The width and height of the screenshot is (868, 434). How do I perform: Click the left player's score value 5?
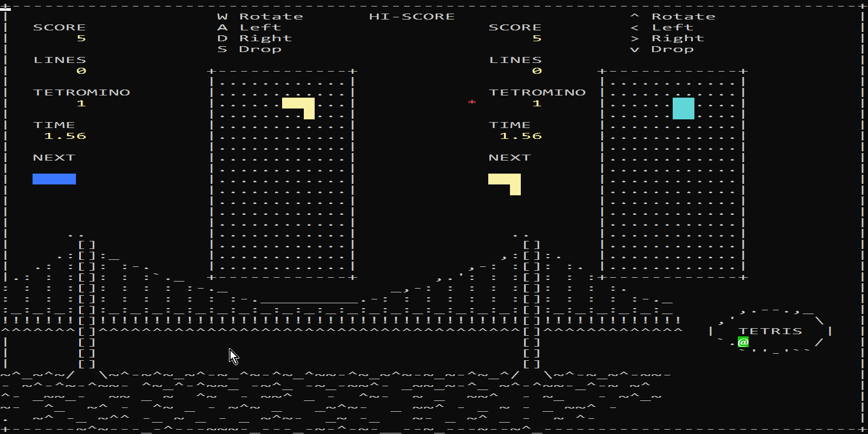tap(81, 38)
